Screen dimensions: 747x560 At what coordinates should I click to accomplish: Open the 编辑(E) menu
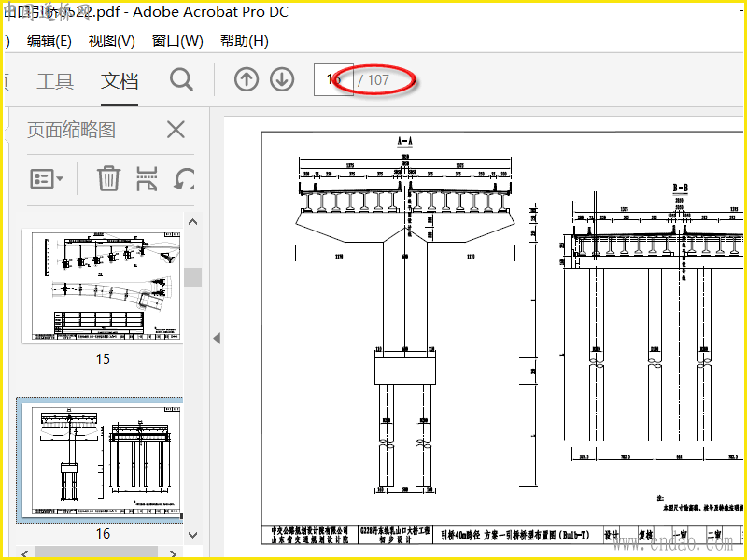pos(49,41)
